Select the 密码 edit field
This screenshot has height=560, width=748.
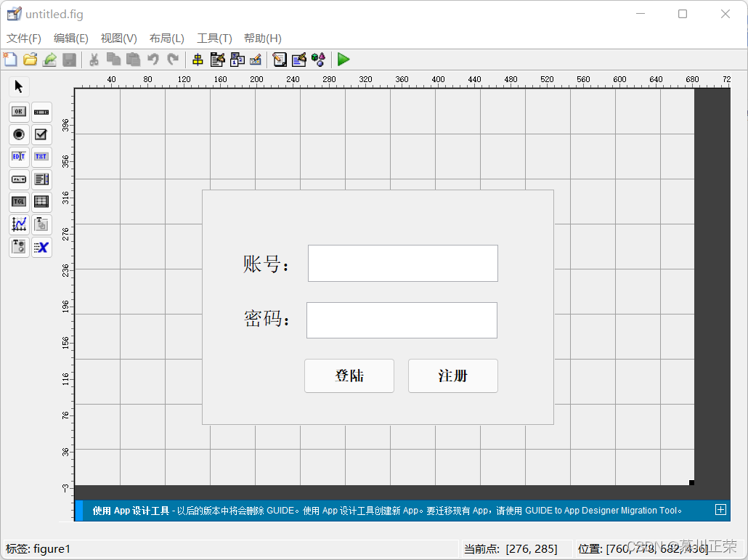[x=402, y=320]
